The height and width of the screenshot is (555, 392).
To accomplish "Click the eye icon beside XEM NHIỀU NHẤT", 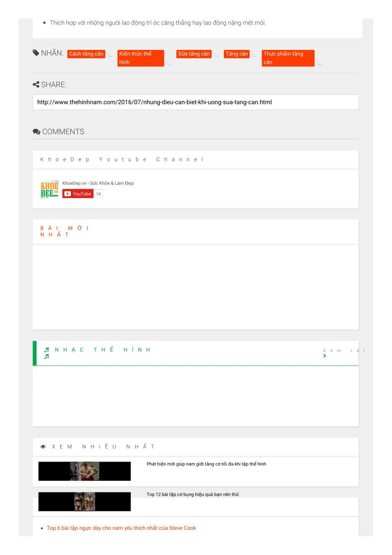I will click(x=43, y=446).
